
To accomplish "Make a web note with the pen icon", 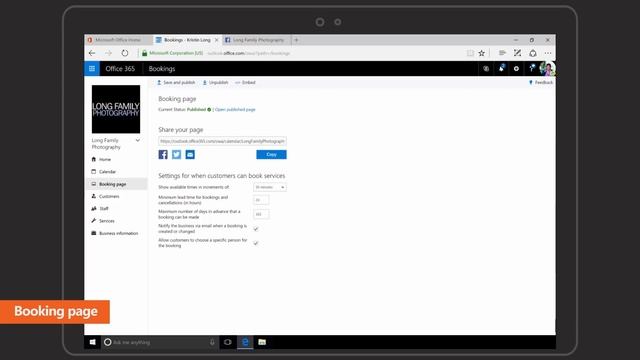I will click(x=517, y=53).
